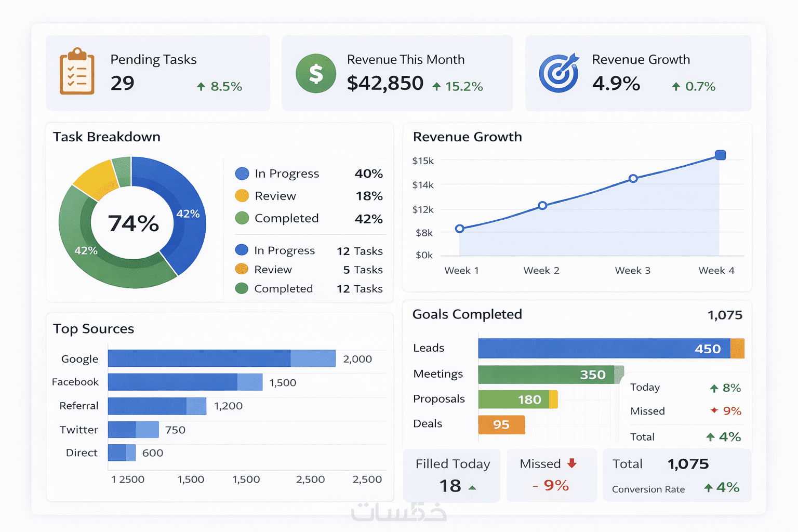Click the Facebook source label

click(x=75, y=382)
